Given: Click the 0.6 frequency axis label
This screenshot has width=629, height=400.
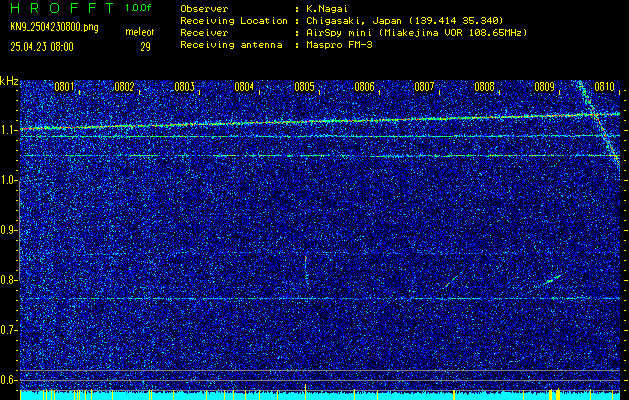Looking at the screenshot, I should [x=8, y=380].
